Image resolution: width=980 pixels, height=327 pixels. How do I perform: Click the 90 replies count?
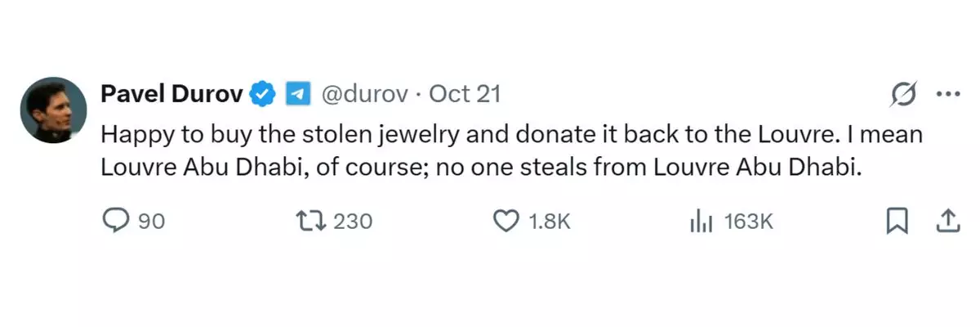pos(151,221)
